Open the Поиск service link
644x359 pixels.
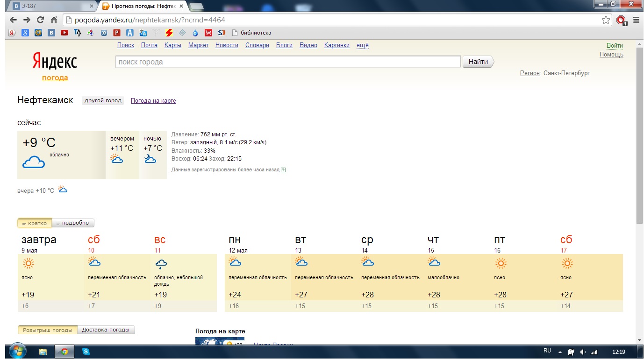pyautogui.click(x=126, y=45)
